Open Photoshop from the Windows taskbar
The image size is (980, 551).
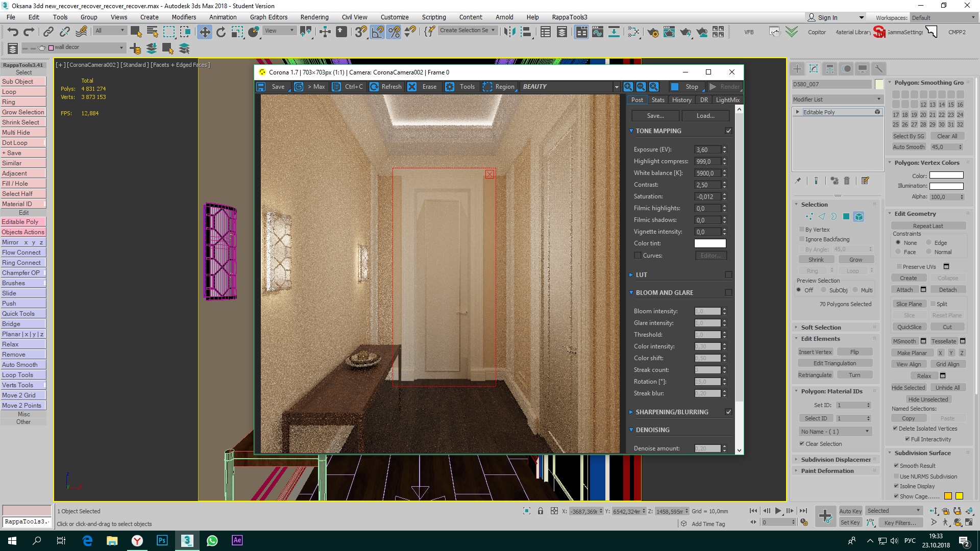pyautogui.click(x=162, y=540)
